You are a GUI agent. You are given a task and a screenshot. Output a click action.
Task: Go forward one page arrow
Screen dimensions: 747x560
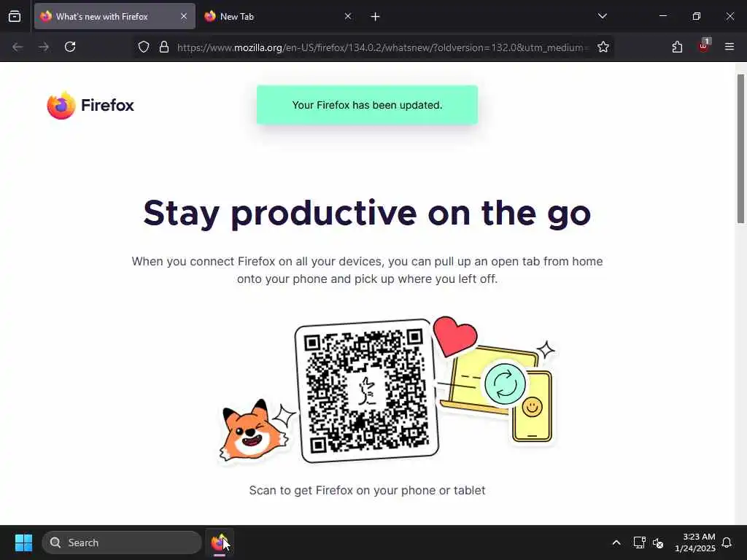[44, 47]
